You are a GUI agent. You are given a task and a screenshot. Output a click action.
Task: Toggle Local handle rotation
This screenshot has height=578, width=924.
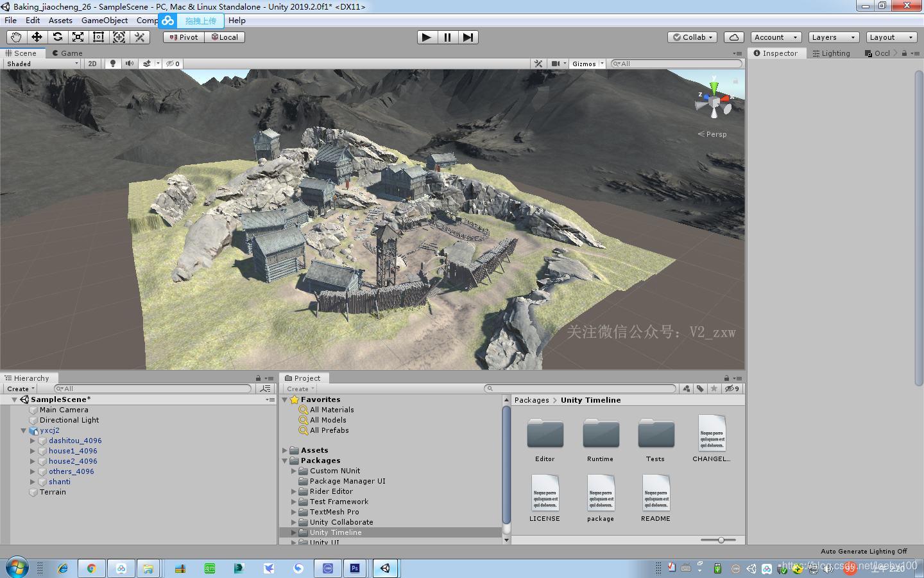click(x=225, y=37)
